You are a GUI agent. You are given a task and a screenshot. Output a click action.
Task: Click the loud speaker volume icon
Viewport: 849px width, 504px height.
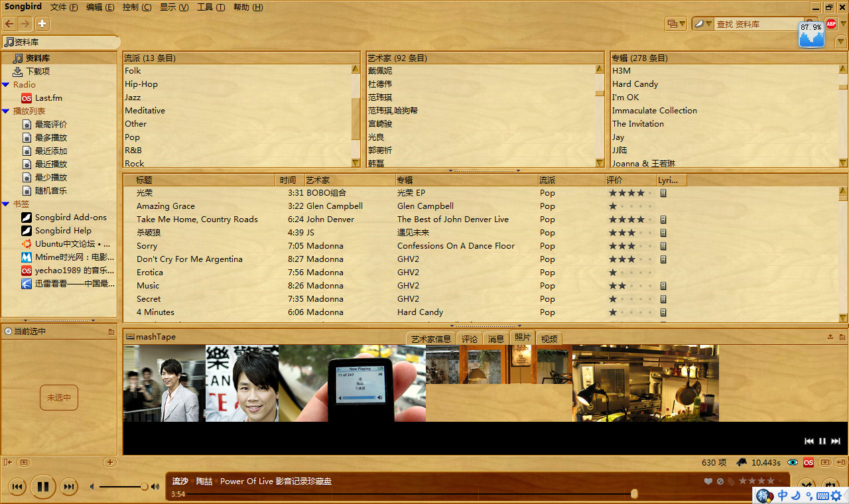pos(155,487)
